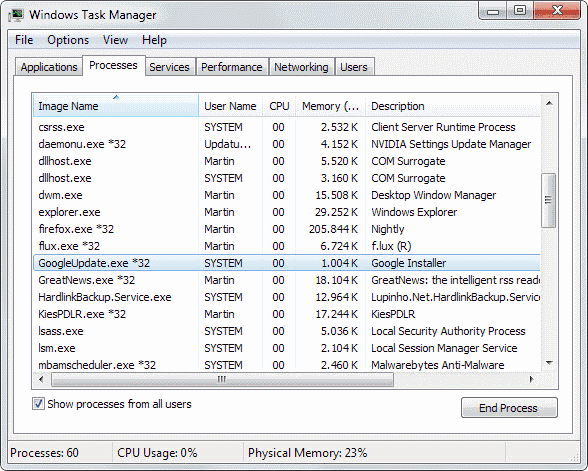Select dllhost.exe run by Martin
588x471 pixels.
tap(287, 161)
